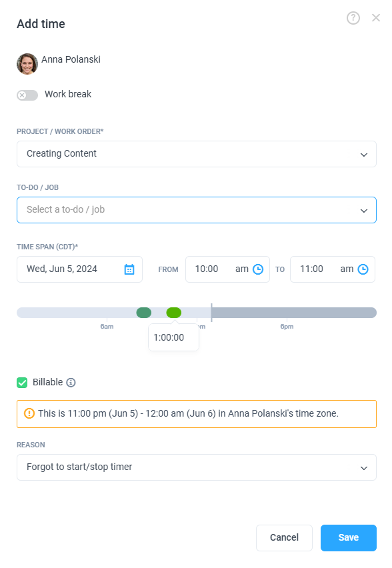Click the Wed, Jun 5, 2024 date field
The width and height of the screenshot is (392, 568).
(x=79, y=269)
